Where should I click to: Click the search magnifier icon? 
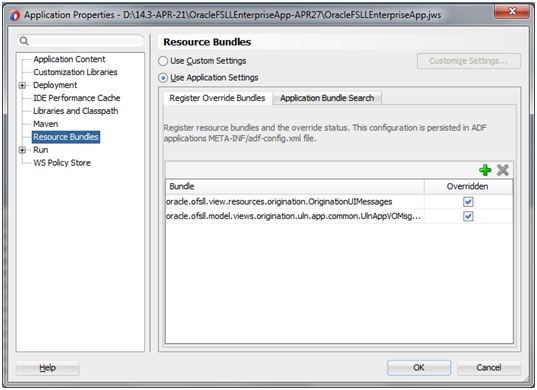(24, 41)
